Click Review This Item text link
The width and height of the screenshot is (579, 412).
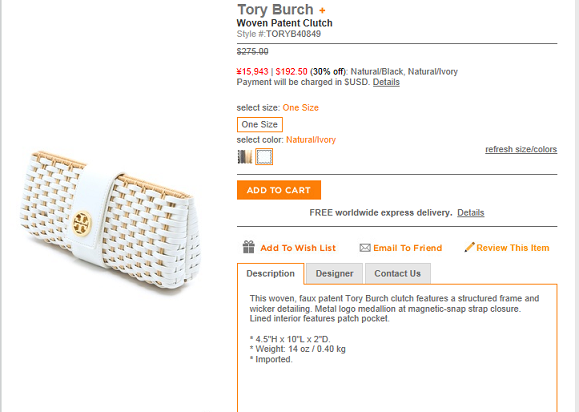(x=513, y=248)
